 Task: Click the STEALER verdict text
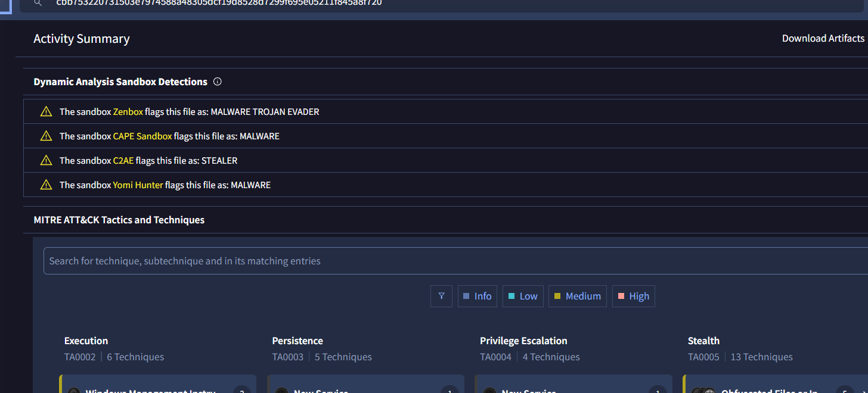tap(219, 160)
